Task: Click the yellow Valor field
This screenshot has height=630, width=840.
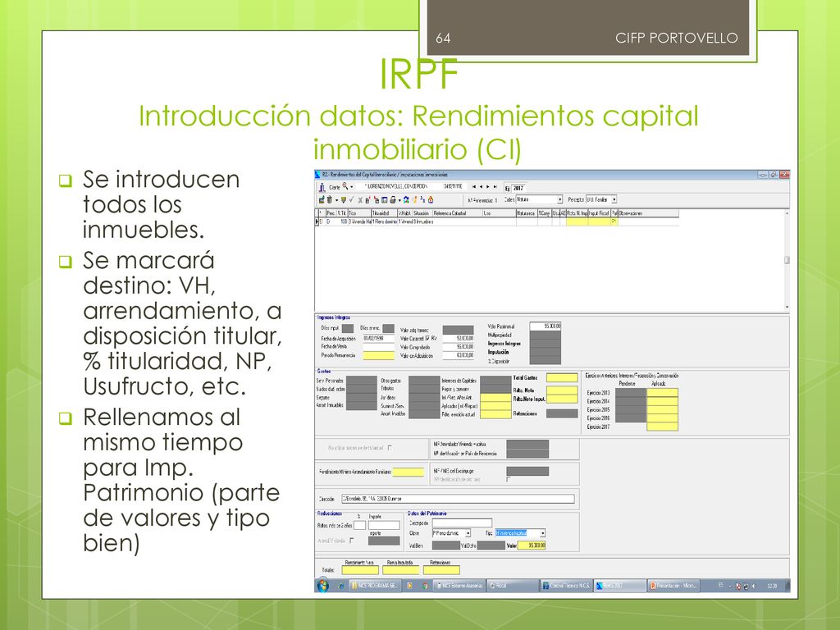Action: point(532,546)
